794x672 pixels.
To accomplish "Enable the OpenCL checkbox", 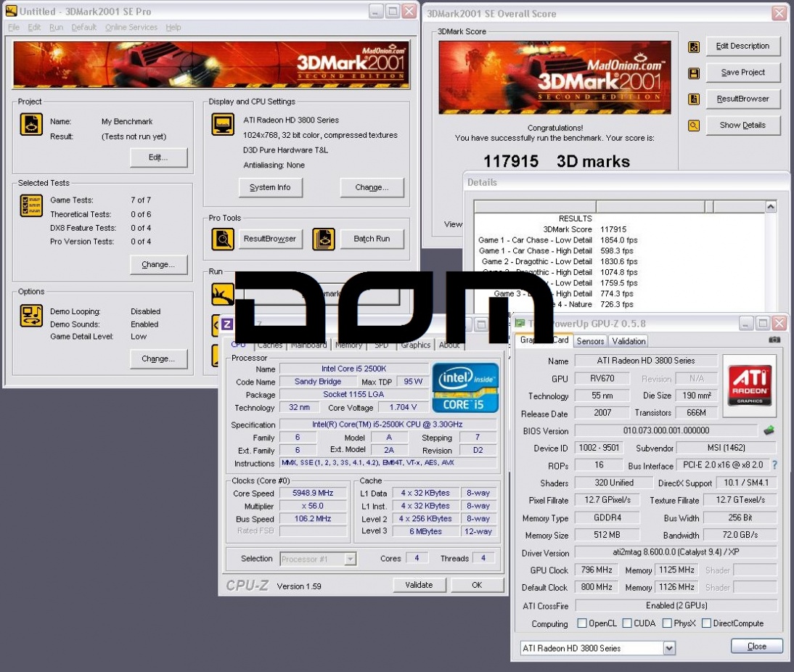I will tap(582, 623).
